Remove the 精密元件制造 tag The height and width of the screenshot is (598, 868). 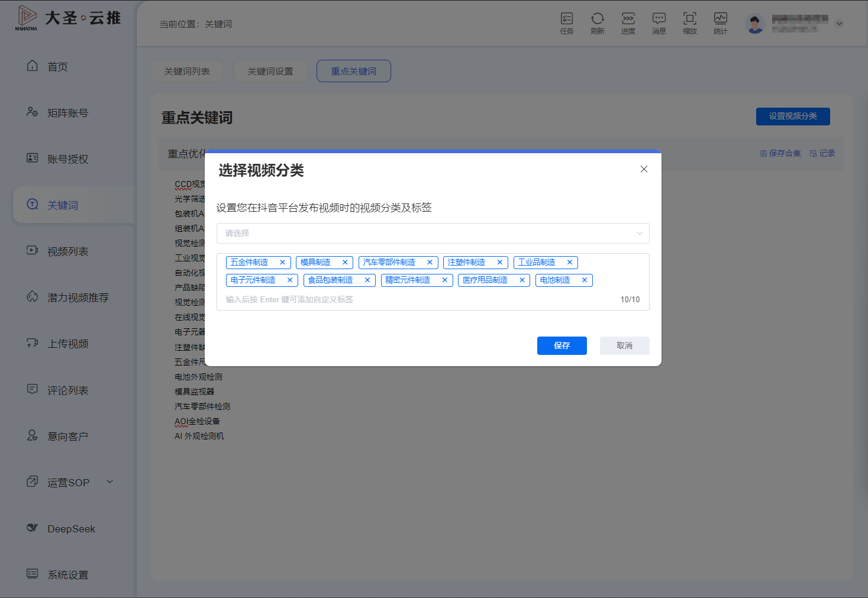tap(444, 280)
